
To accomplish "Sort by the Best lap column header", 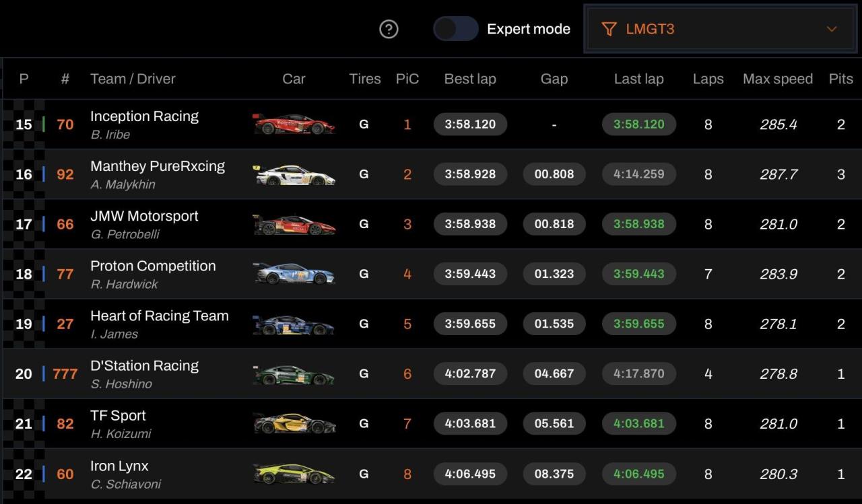I will tap(470, 79).
